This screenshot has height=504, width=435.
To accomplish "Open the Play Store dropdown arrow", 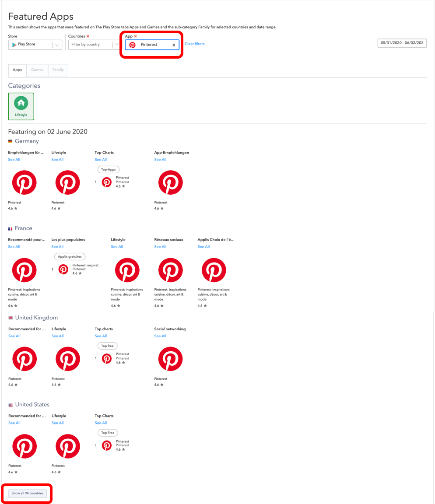I will point(57,45).
